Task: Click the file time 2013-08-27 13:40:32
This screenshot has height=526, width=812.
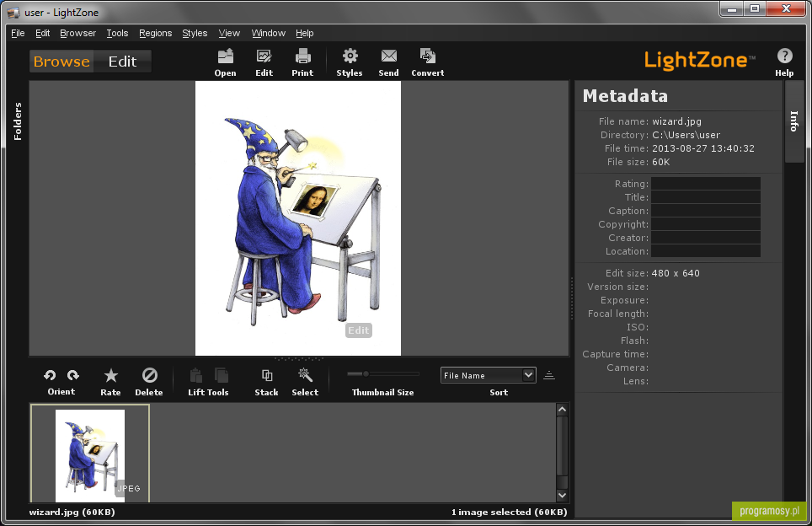Action: click(x=703, y=148)
